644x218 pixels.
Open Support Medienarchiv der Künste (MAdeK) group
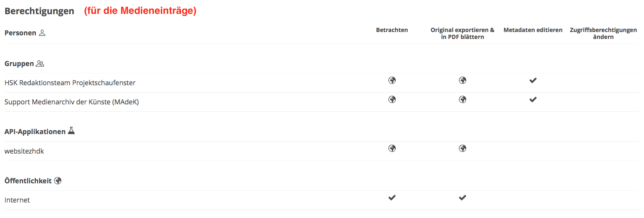coord(72,102)
